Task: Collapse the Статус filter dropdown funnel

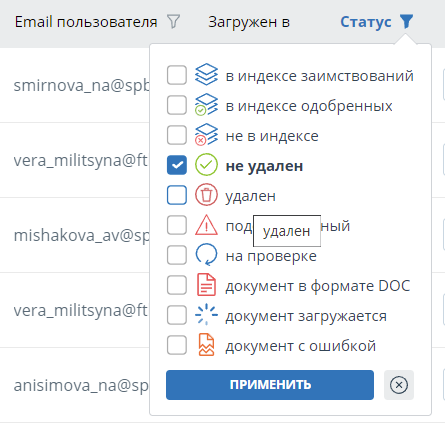Action: (x=407, y=22)
